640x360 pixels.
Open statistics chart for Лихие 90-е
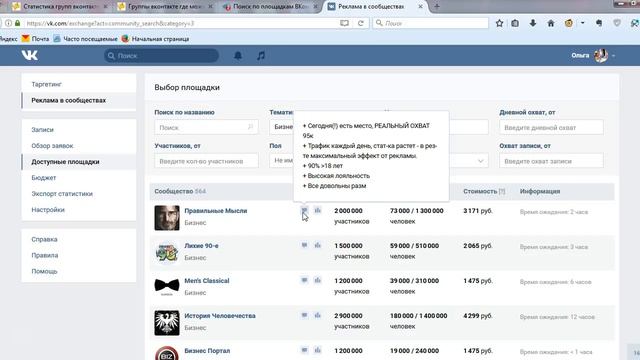[x=318, y=245]
